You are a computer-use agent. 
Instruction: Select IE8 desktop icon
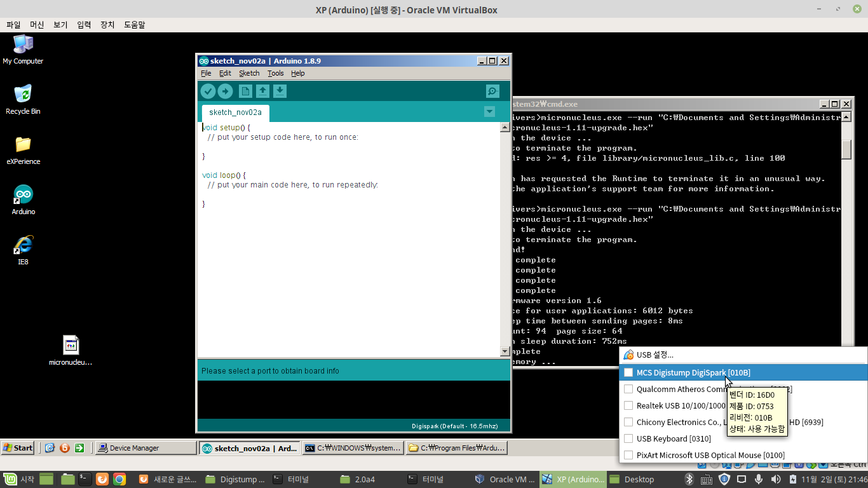click(x=23, y=250)
